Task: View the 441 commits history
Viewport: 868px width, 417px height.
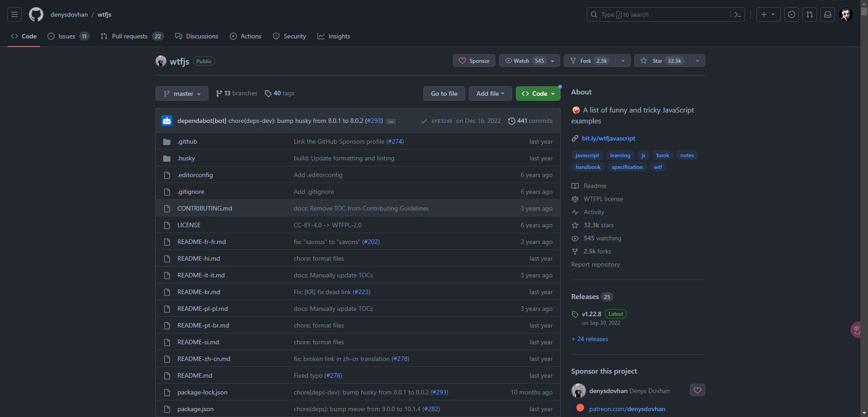Action: [x=530, y=121]
